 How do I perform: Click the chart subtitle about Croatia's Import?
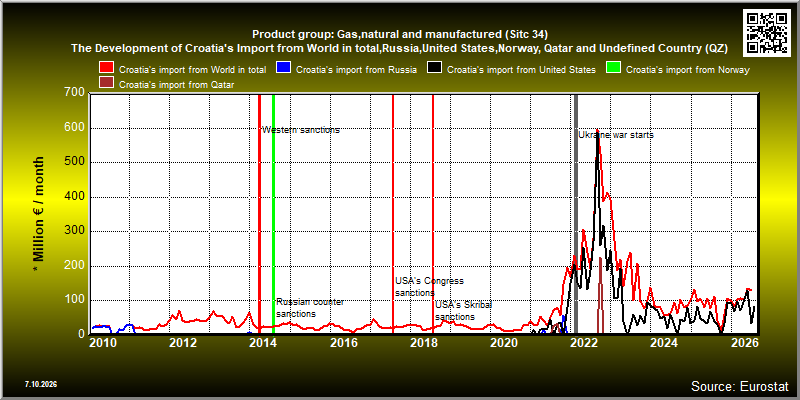coord(399,49)
